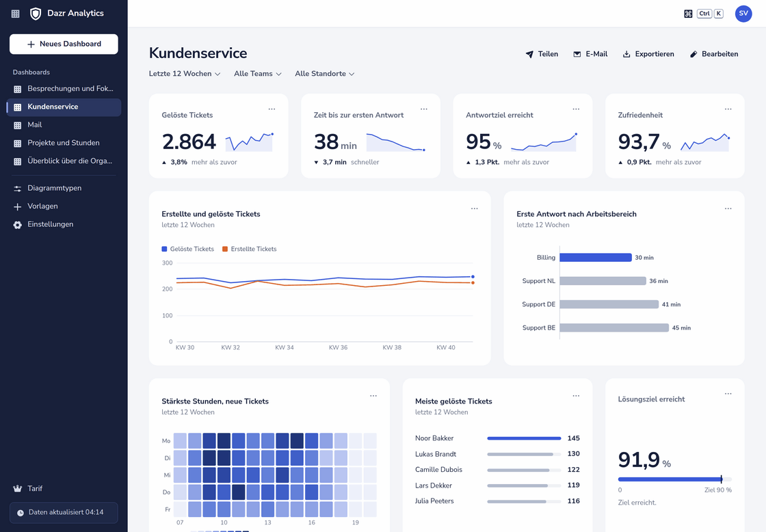The width and height of the screenshot is (766, 532).
Task: Open Besprechungen und Fok... dashboard
Action: point(64,88)
